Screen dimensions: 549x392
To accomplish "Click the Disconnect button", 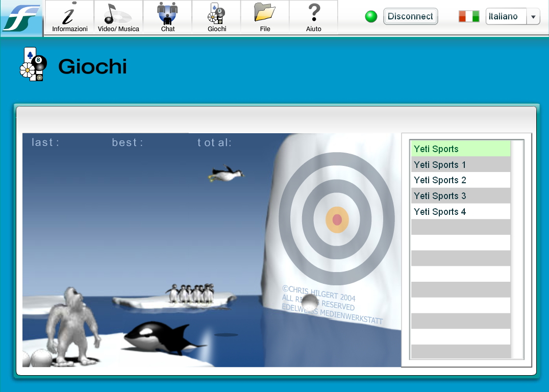I will click(410, 16).
